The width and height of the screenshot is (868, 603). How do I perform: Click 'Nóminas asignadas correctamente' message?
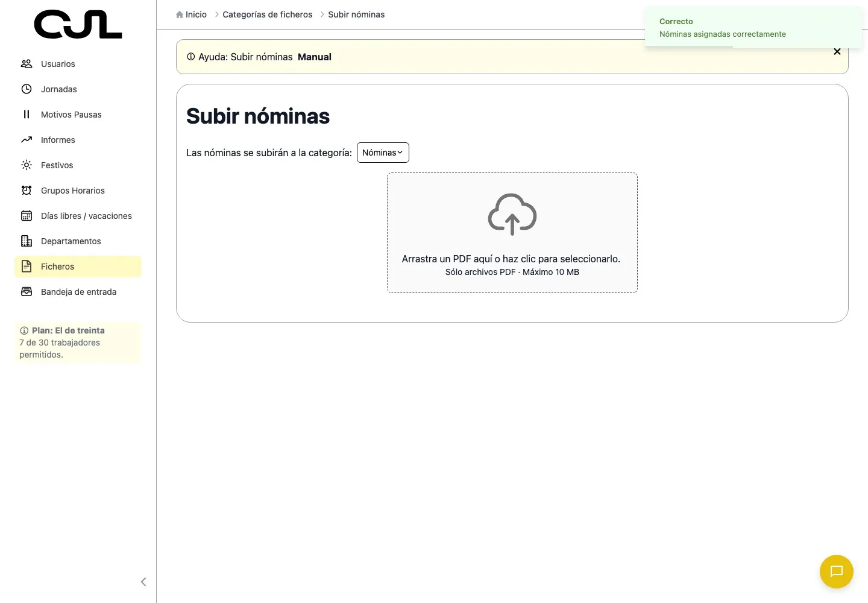(x=723, y=34)
